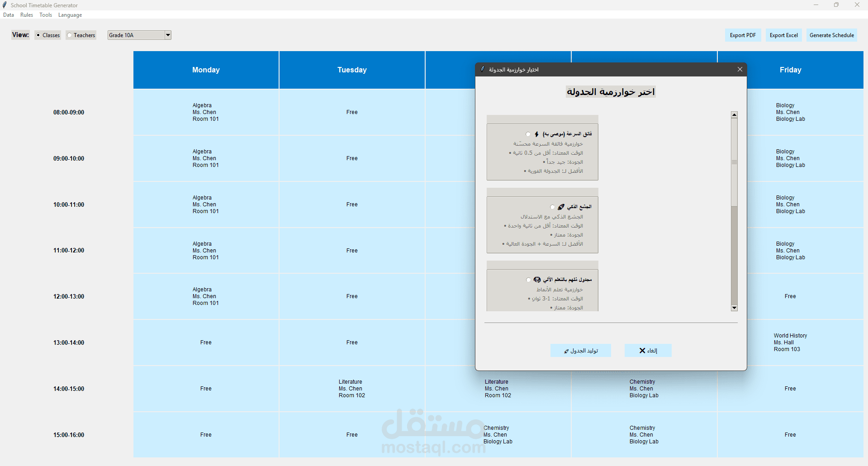Screen dimensions: 868x466
Task: Open the Grade 10A dropdown
Action: (167, 35)
